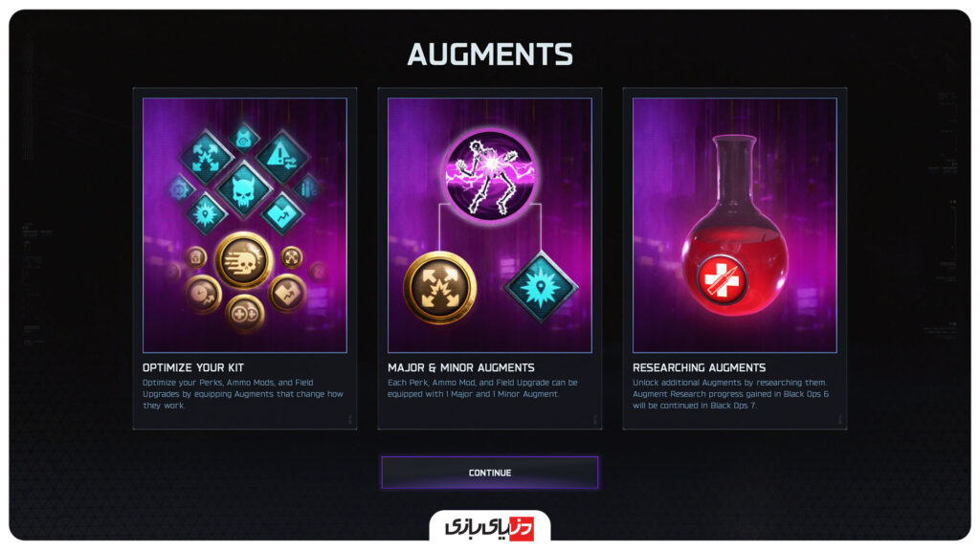The image size is (980, 551).
Task: Click the OPTIMIZE YOUR KIT heading
Action: [x=193, y=368]
